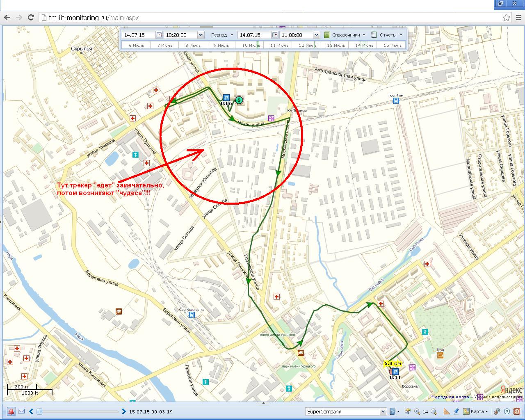The image size is (525, 420).
Task: Zoom in with the magnifier plus icon
Action: [x=417, y=411]
